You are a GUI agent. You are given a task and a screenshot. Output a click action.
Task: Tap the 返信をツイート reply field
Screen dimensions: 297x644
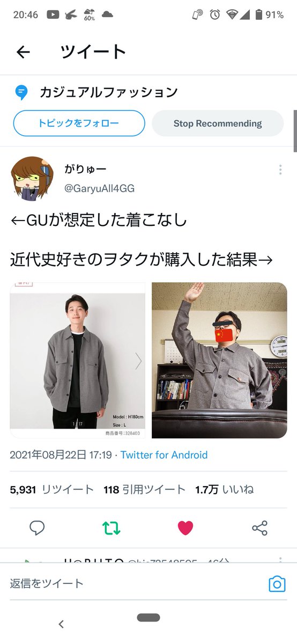134,583
